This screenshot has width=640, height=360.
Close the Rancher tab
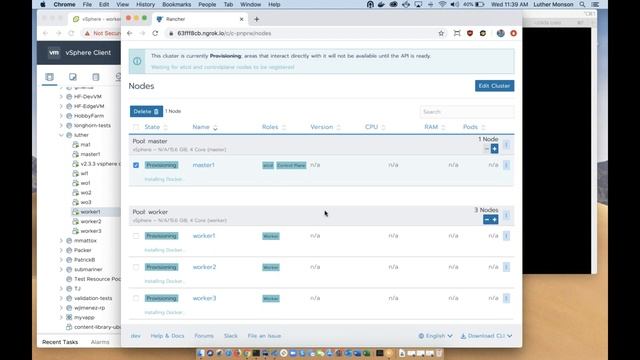coord(241,19)
